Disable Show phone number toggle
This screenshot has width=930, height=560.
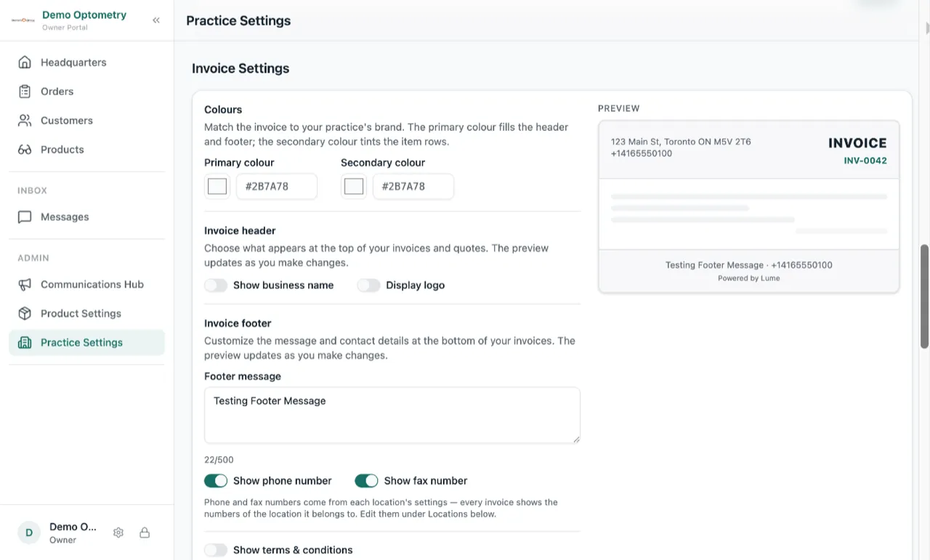pos(216,481)
